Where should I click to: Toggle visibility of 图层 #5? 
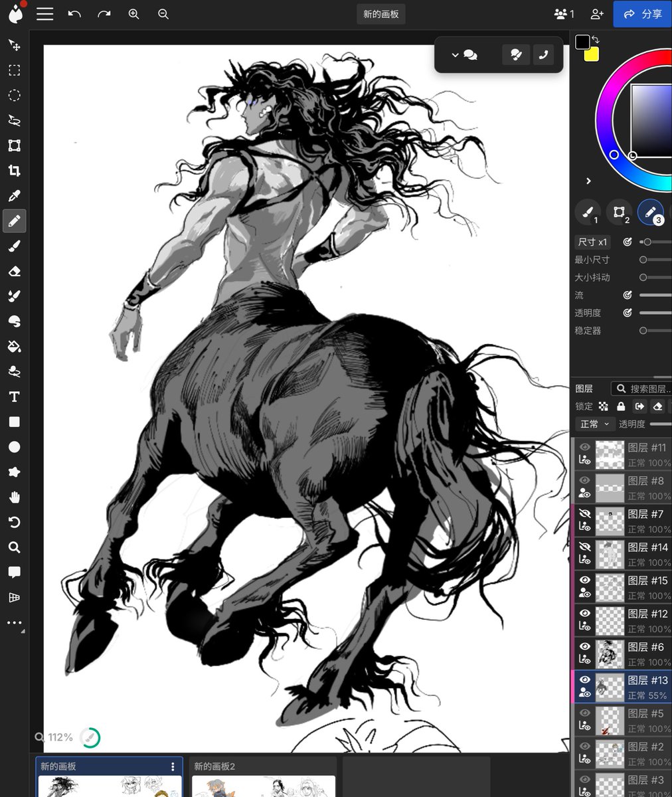(584, 713)
